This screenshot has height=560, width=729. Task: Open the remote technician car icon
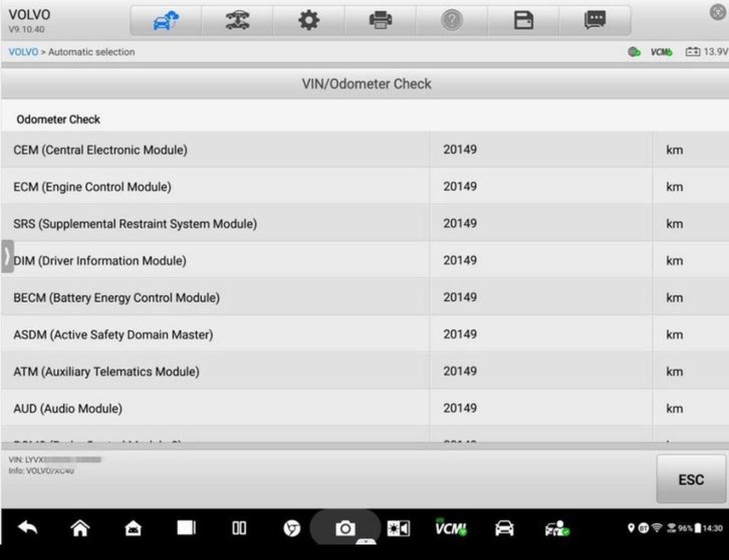click(557, 529)
